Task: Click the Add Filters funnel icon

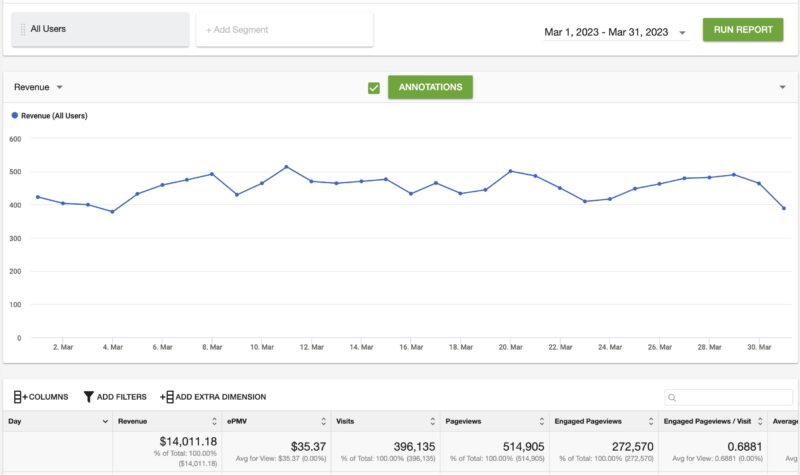Action: click(89, 397)
